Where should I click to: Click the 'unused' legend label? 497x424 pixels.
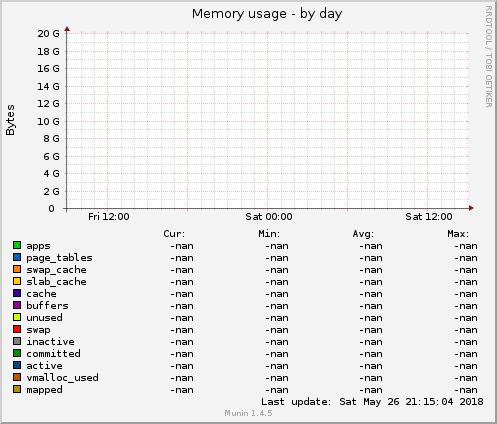pyautogui.click(x=44, y=318)
